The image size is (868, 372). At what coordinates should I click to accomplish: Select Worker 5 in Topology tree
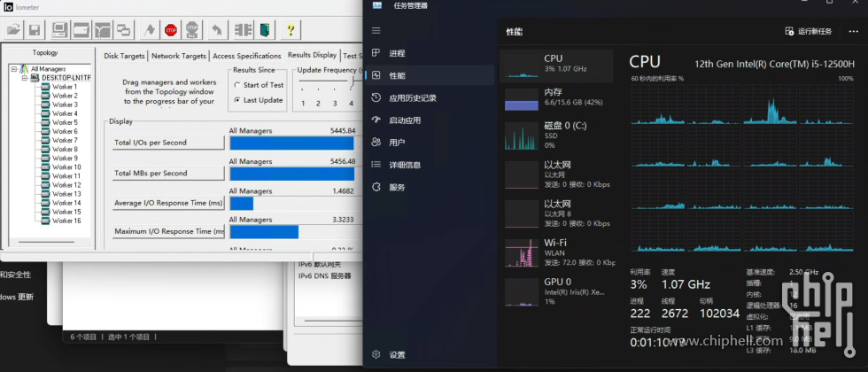pyautogui.click(x=65, y=122)
